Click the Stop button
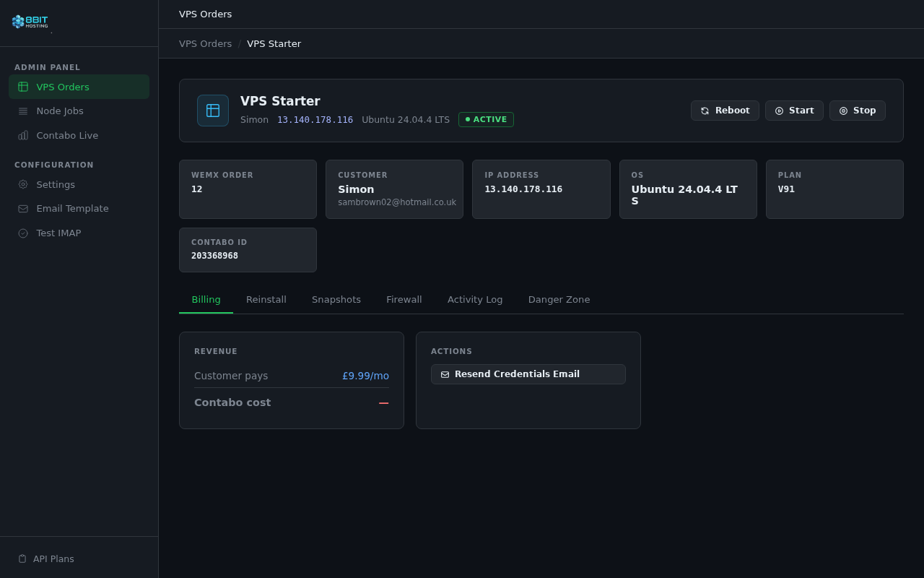 858,111
